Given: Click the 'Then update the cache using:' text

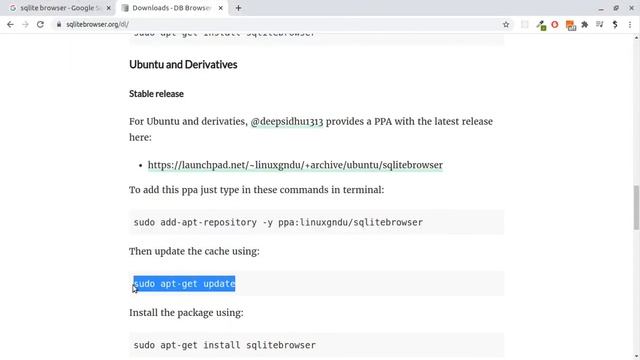Looking at the screenshot, I should 194,251.
